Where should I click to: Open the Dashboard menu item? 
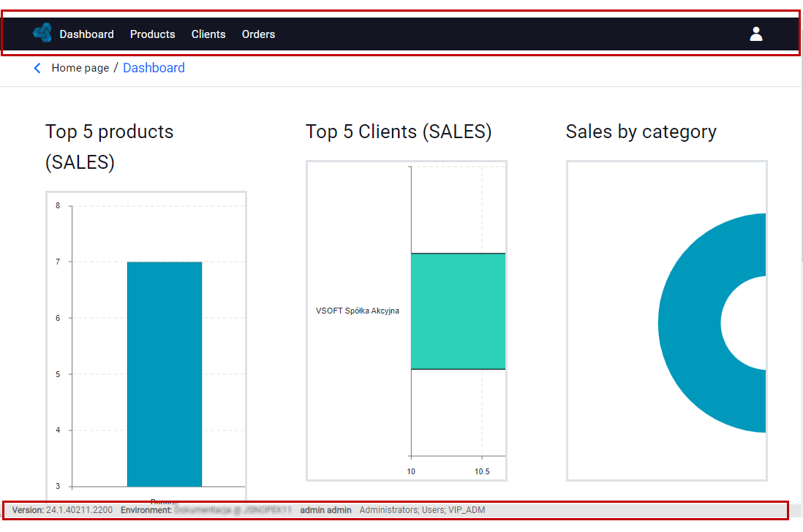(x=86, y=34)
